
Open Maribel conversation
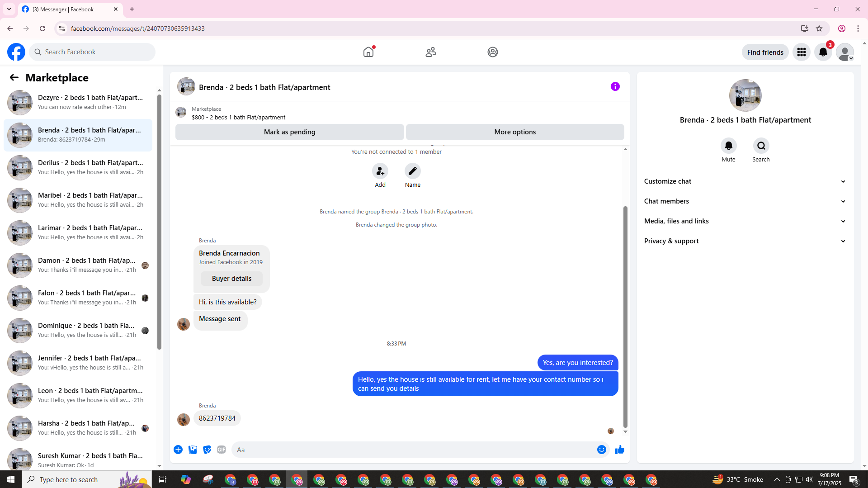78,200
